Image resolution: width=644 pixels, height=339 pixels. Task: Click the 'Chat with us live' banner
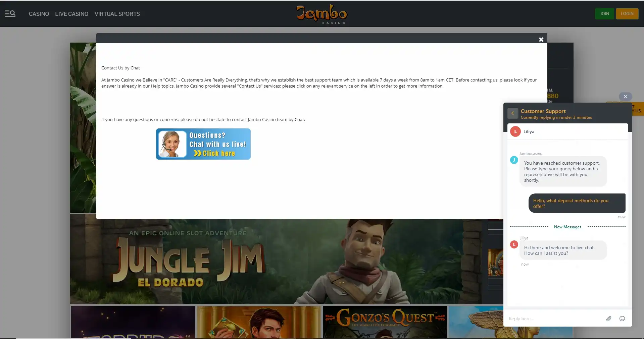203,144
